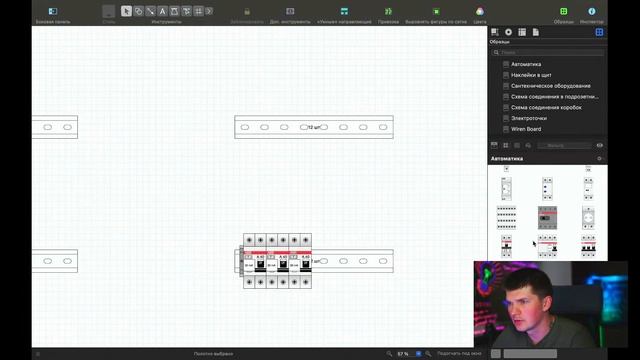The width and height of the screenshot is (640, 360).
Task: Switch to the circle Properties inspector tab
Action: (509, 32)
